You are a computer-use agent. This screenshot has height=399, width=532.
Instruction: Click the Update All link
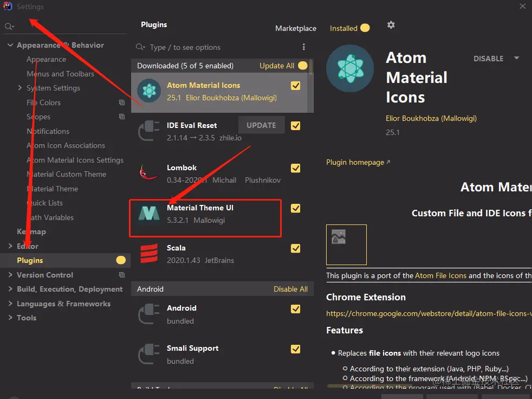tap(276, 66)
